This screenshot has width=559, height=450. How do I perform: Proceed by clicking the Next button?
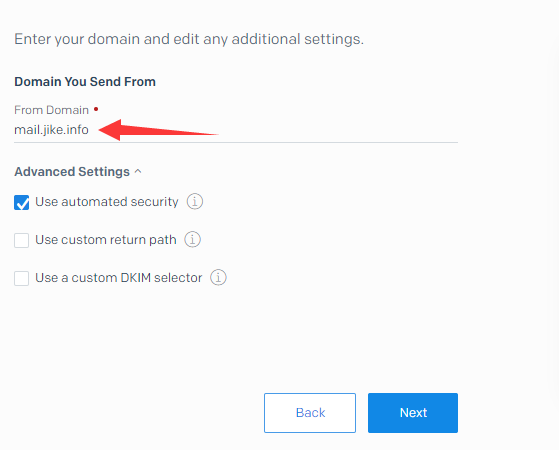pyautogui.click(x=413, y=413)
